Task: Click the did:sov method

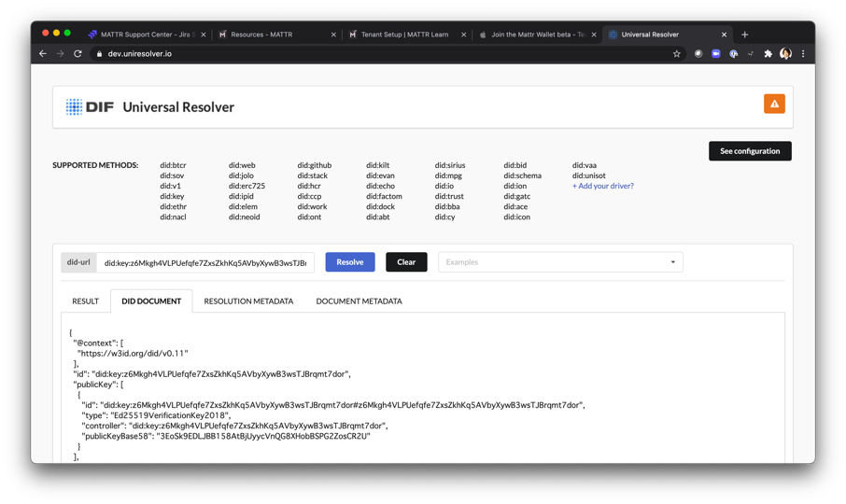Action: pos(172,175)
